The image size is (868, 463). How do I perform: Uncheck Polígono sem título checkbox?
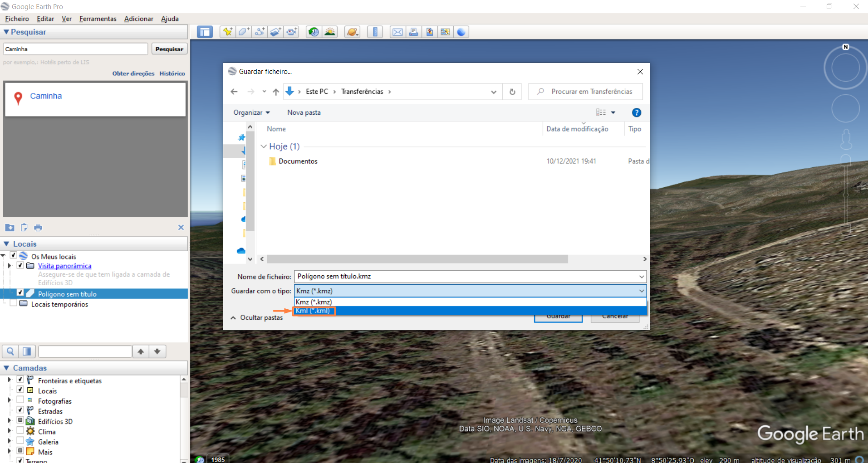[x=20, y=293]
